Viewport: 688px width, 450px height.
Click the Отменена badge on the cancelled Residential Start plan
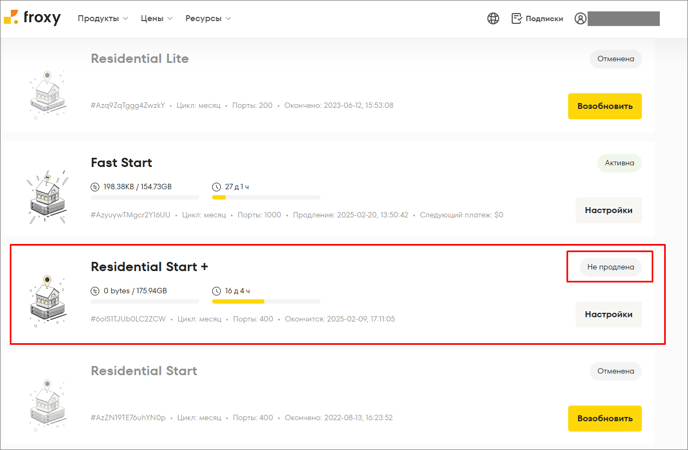tap(616, 371)
